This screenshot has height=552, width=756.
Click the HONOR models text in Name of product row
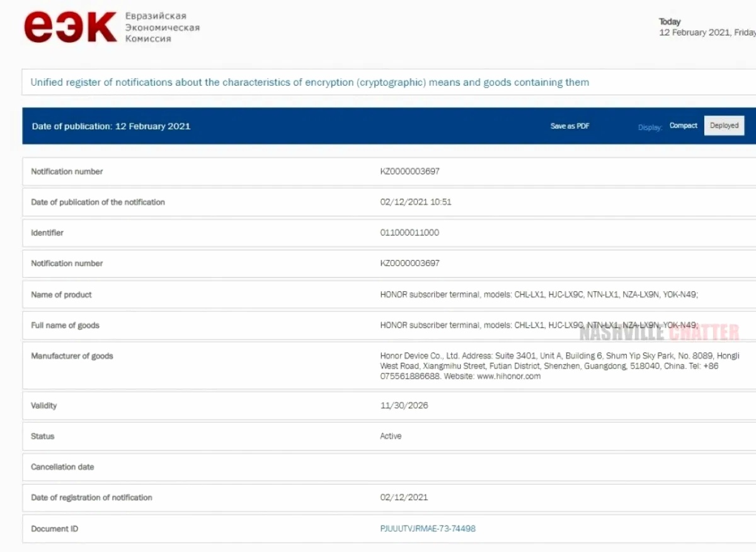pyautogui.click(x=539, y=295)
